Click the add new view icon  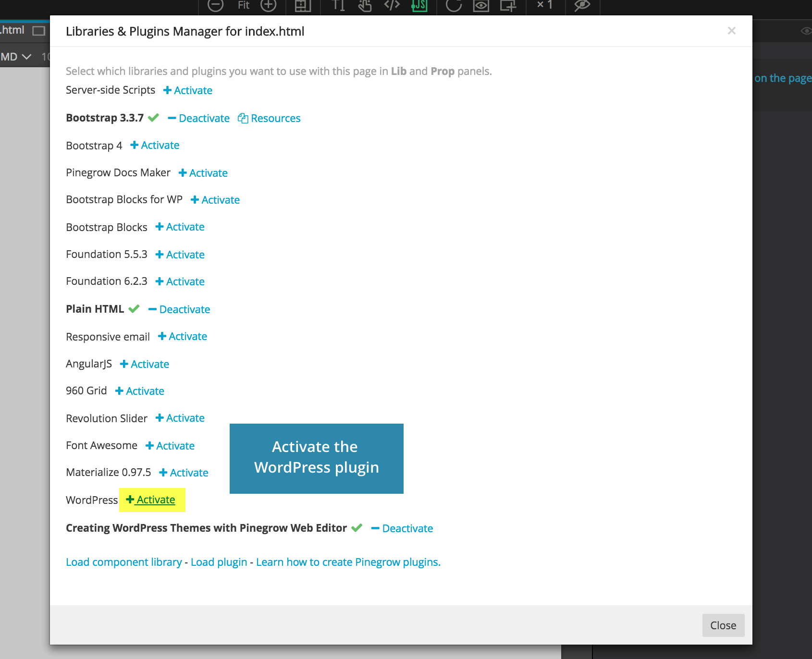click(508, 5)
